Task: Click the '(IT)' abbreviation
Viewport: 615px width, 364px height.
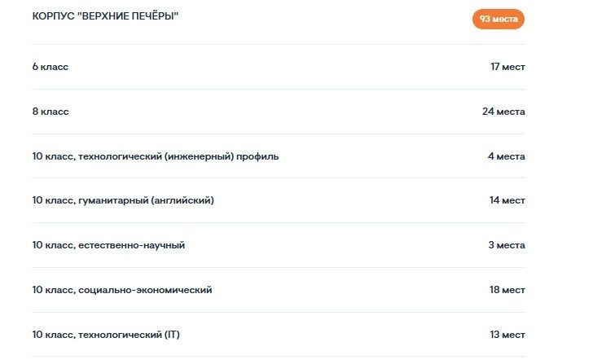Action: point(172,335)
